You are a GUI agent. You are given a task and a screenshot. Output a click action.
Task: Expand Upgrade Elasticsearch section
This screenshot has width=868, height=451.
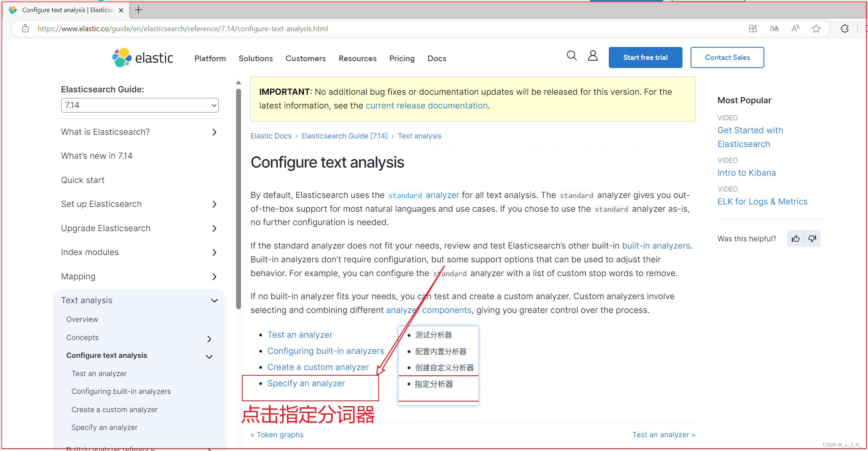click(x=214, y=229)
